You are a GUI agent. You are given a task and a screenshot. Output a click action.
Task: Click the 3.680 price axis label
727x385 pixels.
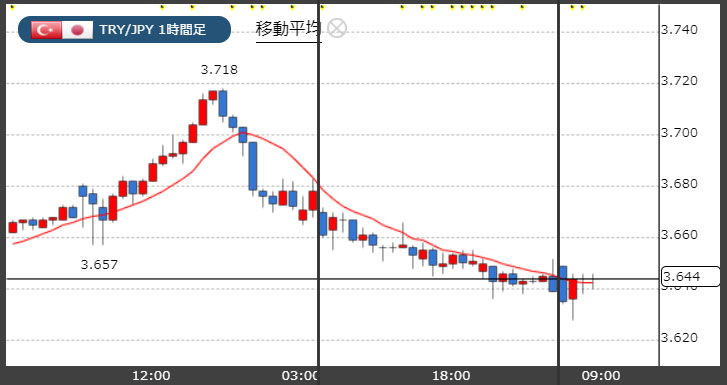679,184
